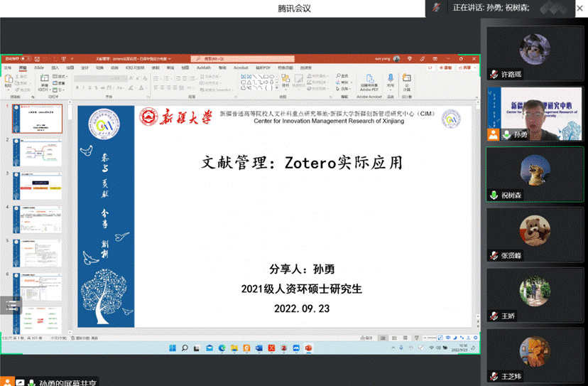This screenshot has width=588, height=386.
Task: Click the Save icon in PowerPoint quick access toolbar
Action: 37,59
